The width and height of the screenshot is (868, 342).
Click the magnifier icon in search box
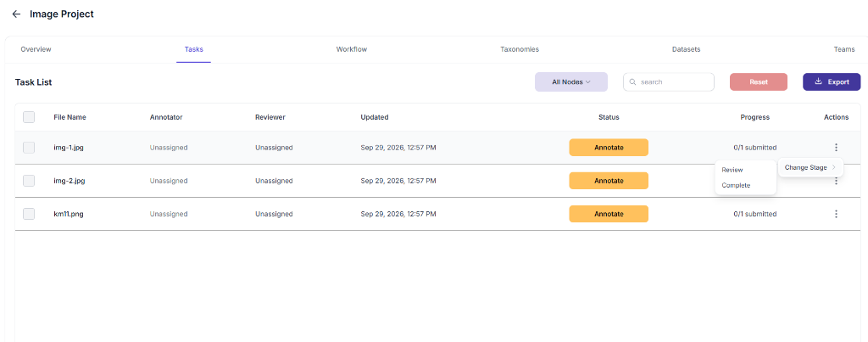(632, 82)
